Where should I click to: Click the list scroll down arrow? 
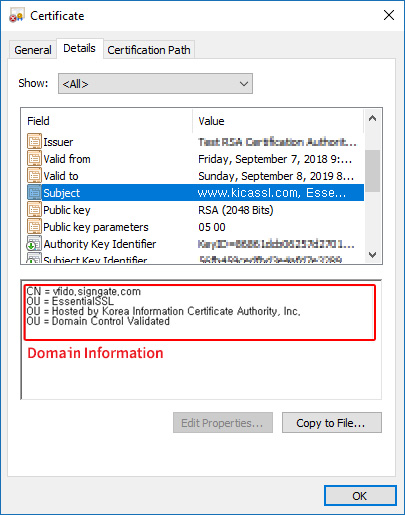372,255
